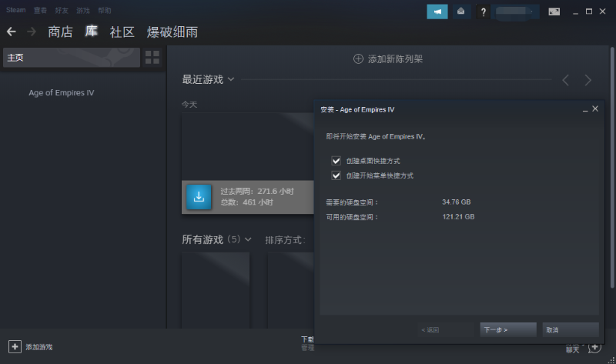616x364 pixels.
Task: Click the 主页 home bar
Action: 72,57
